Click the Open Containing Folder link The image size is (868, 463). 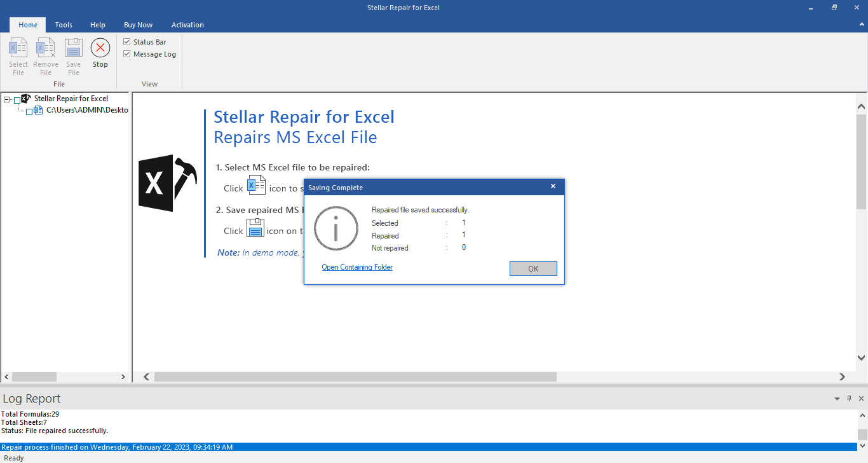point(357,267)
